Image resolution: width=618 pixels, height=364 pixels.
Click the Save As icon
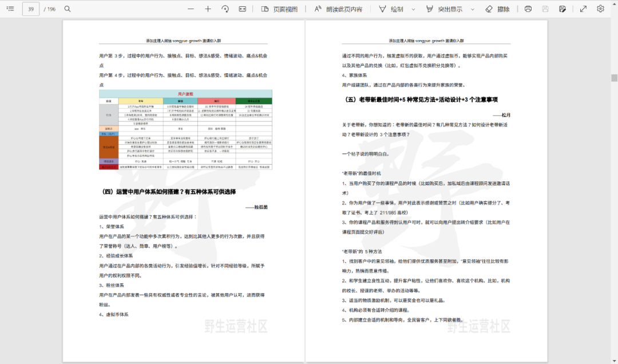pyautogui.click(x=562, y=9)
